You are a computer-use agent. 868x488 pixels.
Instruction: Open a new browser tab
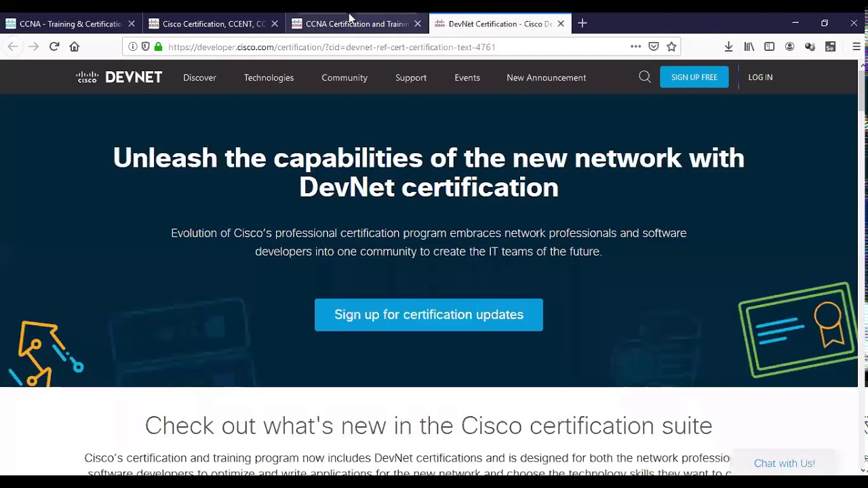pyautogui.click(x=583, y=23)
